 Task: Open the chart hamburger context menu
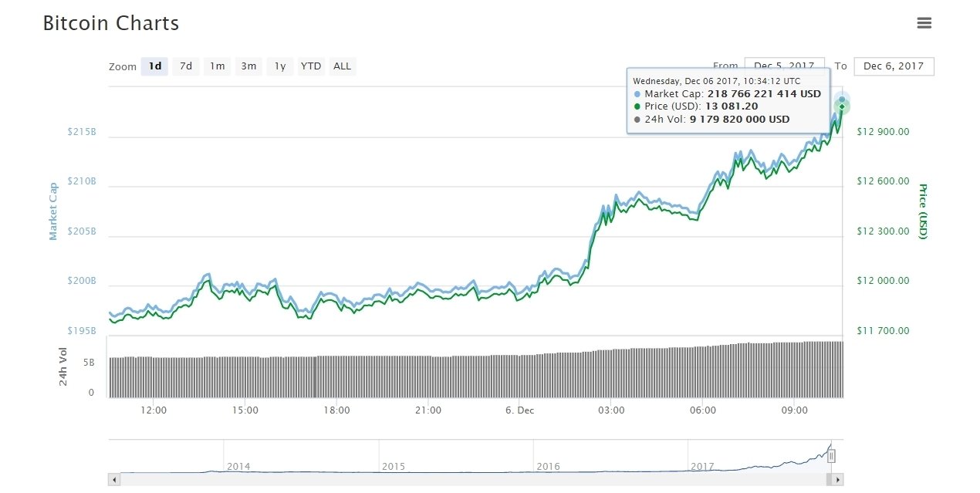924,23
